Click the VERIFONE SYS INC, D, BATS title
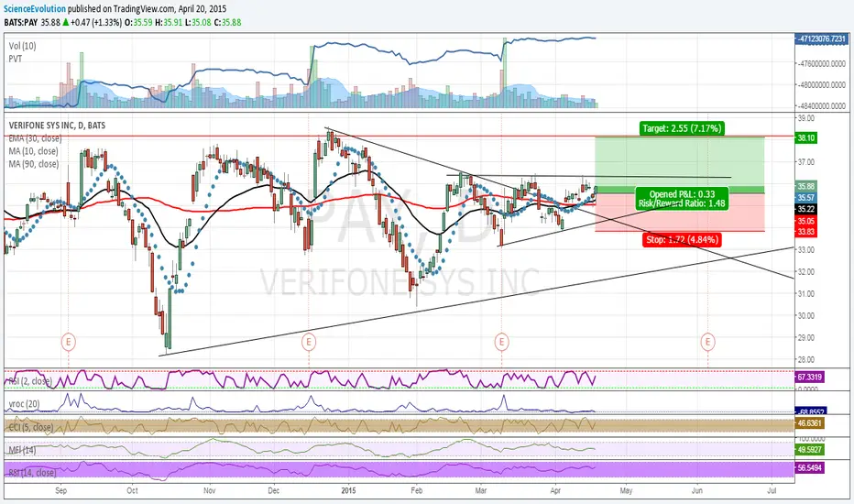The image size is (854, 504). click(57, 126)
